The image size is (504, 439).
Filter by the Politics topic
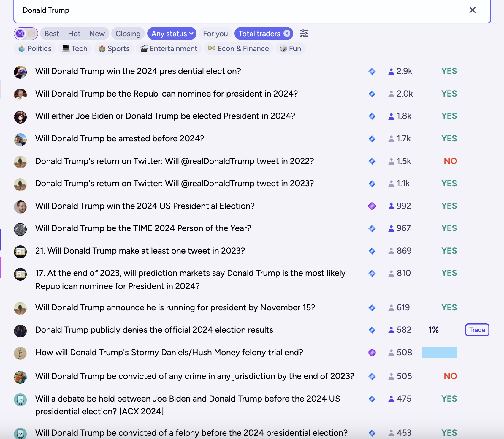(x=35, y=49)
